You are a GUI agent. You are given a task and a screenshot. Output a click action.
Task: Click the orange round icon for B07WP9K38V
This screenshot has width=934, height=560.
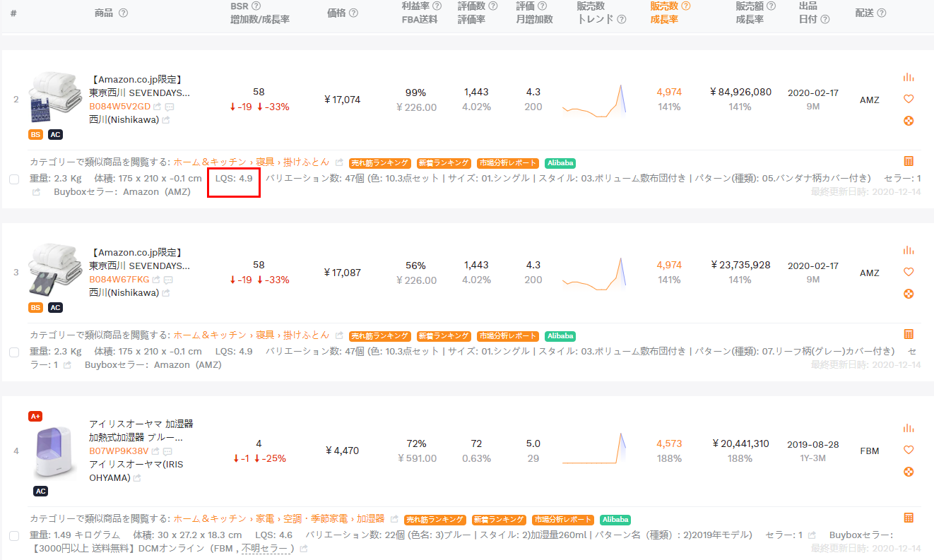pyautogui.click(x=909, y=472)
